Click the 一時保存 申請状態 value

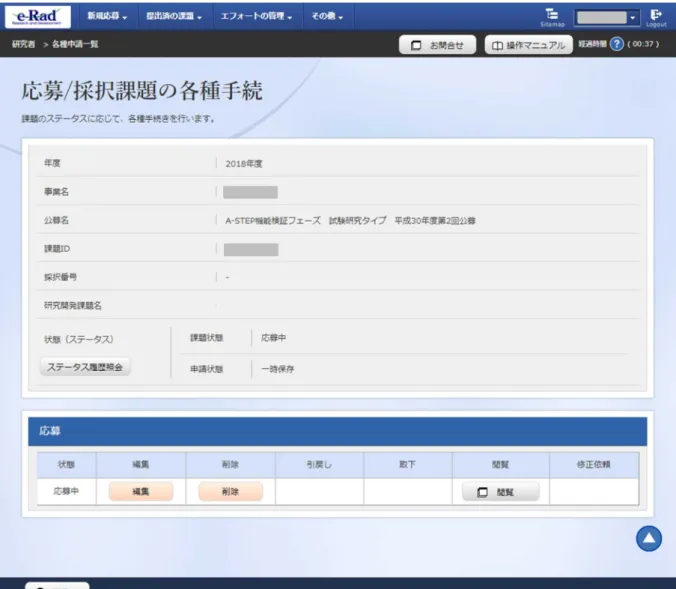(x=278, y=369)
